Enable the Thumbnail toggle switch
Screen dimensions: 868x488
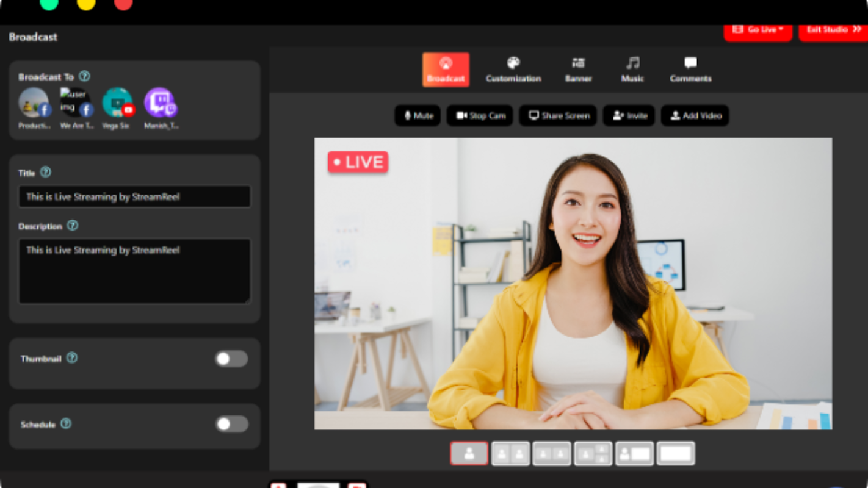[231, 359]
